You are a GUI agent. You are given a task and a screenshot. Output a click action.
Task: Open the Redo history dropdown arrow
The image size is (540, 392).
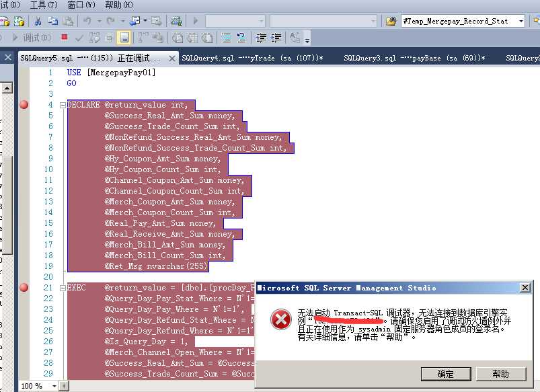pyautogui.click(x=122, y=22)
